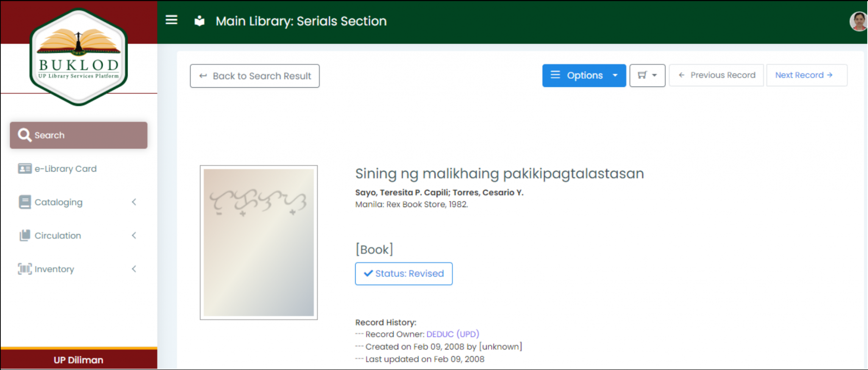The width and height of the screenshot is (868, 370).
Task: Open the Search menu item
Action: click(78, 135)
